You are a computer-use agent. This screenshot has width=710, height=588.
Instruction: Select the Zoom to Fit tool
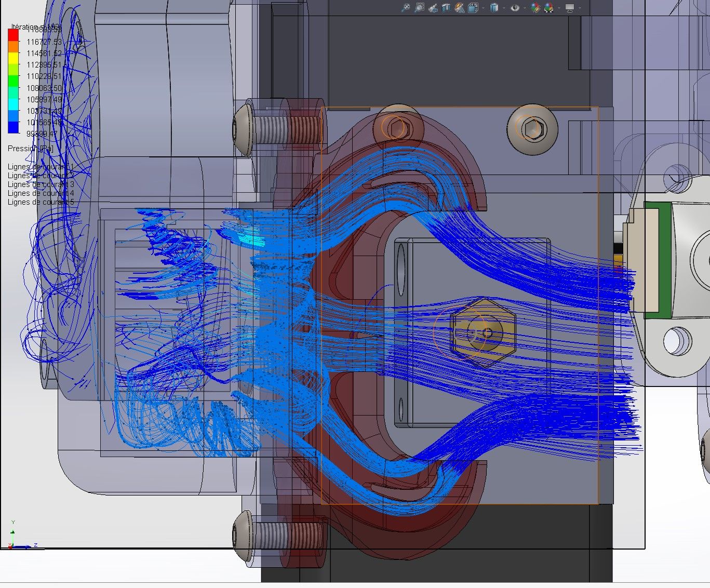pyautogui.click(x=406, y=8)
